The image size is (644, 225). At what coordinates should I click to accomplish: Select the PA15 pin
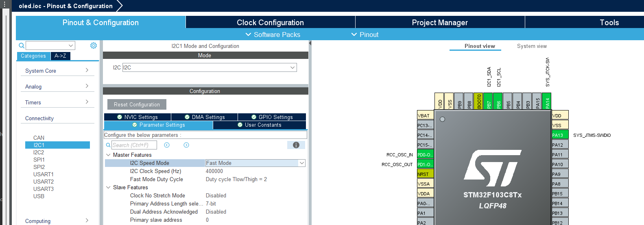(537, 101)
